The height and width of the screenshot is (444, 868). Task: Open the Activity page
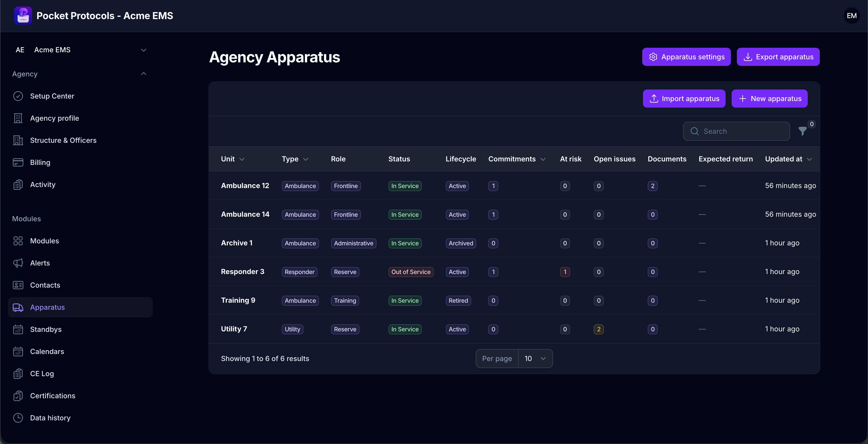coord(81,185)
